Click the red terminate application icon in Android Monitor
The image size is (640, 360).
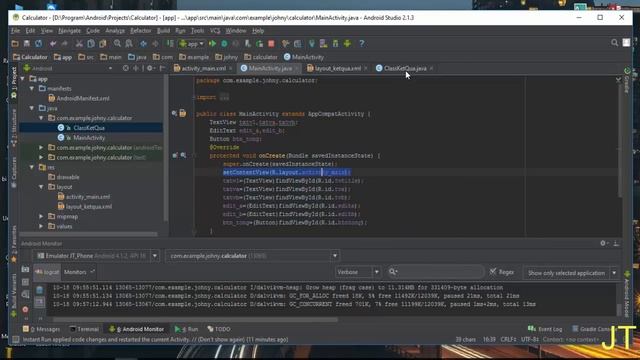[x=25, y=309]
